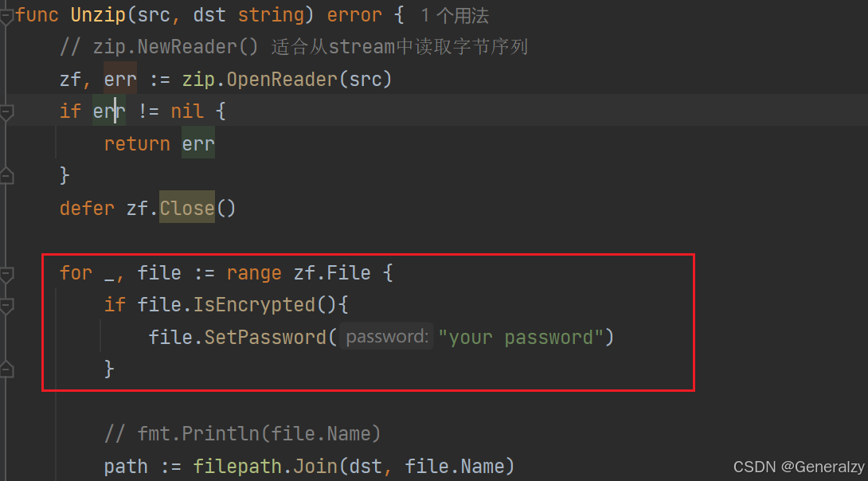Collapse the for-range loop fold marker
The width and height of the screenshot is (868, 481).
tap(6, 275)
